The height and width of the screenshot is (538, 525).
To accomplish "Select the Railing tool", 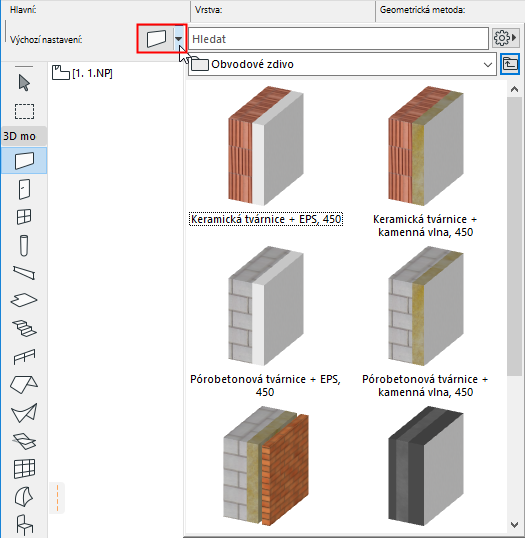I will [x=24, y=357].
